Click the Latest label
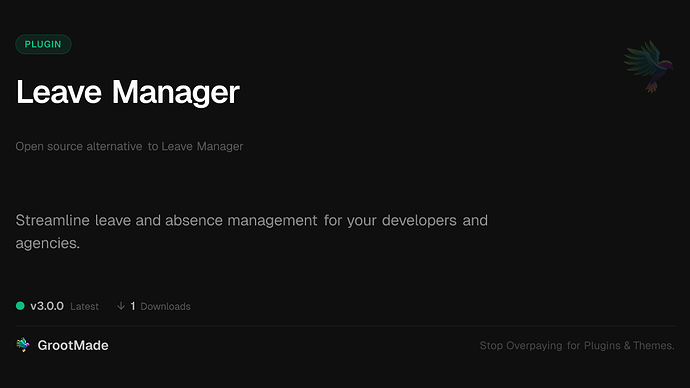This screenshot has width=690, height=388. click(x=84, y=307)
